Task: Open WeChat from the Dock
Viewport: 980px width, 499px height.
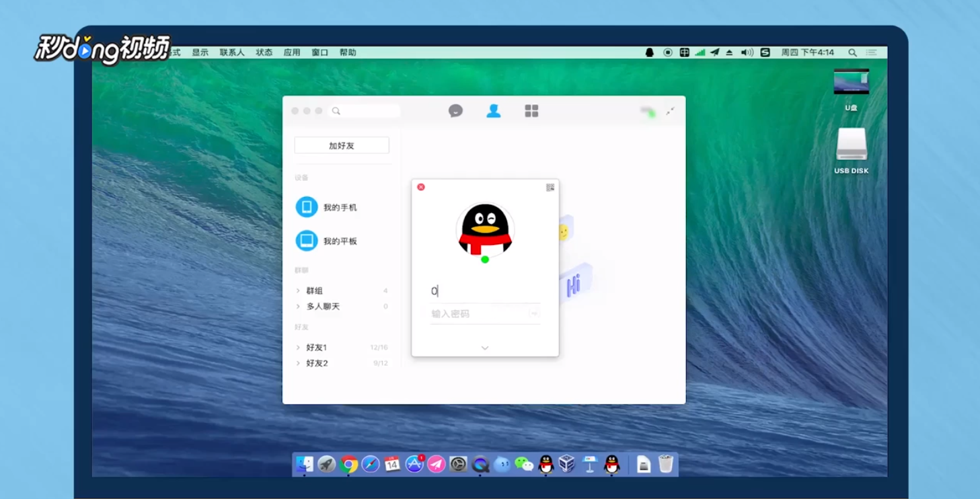Action: 523,464
